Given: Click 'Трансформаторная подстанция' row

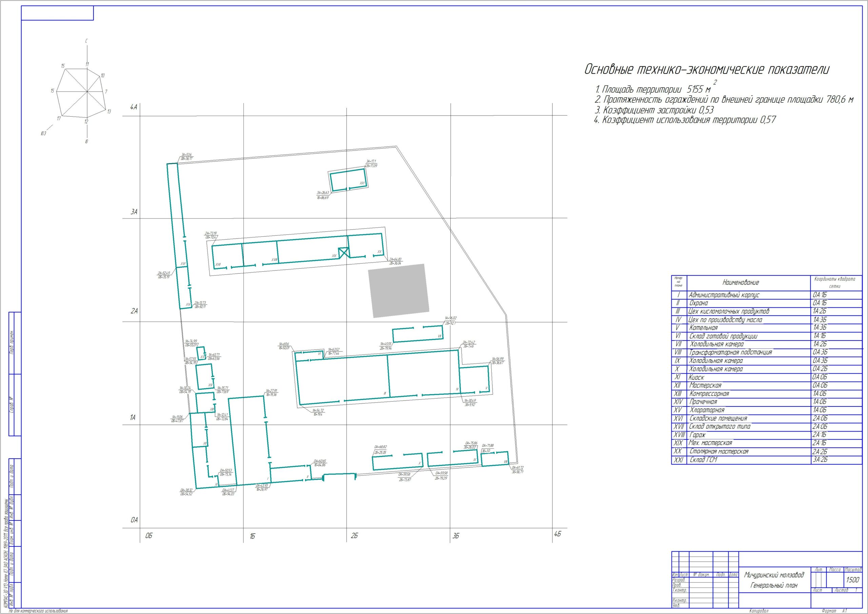Looking at the screenshot, I should pos(767,352).
